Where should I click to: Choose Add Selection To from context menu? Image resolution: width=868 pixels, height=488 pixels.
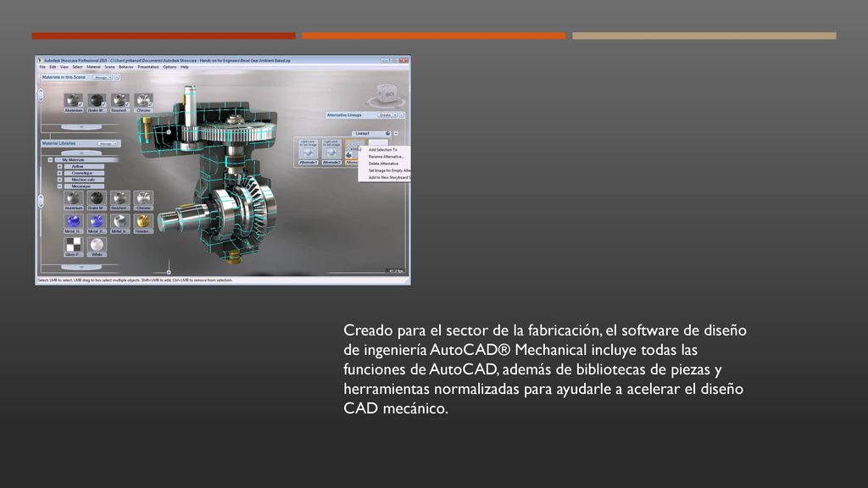tap(384, 150)
